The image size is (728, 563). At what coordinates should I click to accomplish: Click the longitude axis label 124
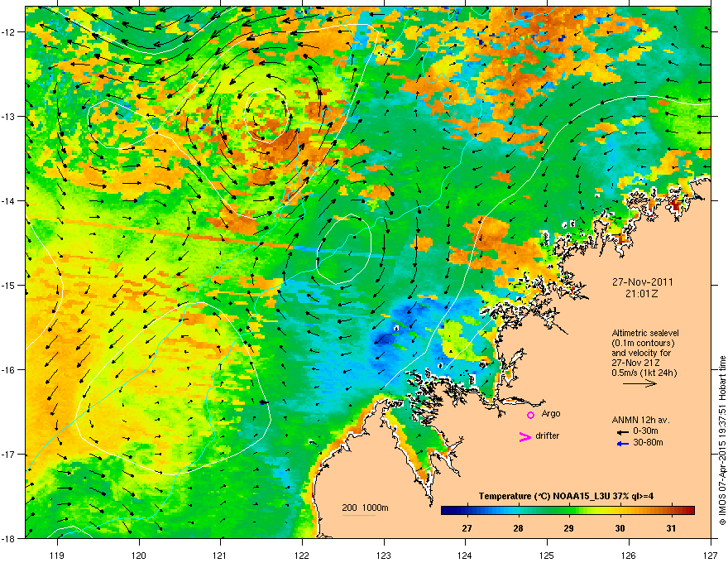point(466,555)
